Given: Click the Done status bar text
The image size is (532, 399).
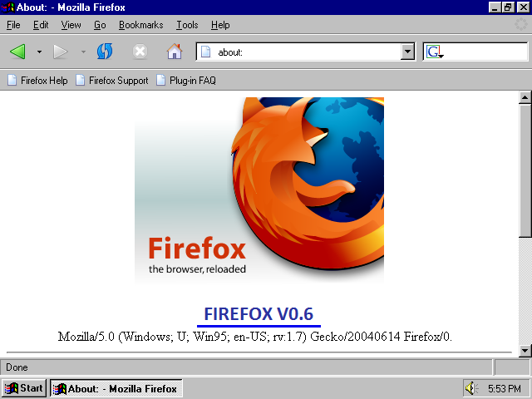Looking at the screenshot, I should click(17, 367).
